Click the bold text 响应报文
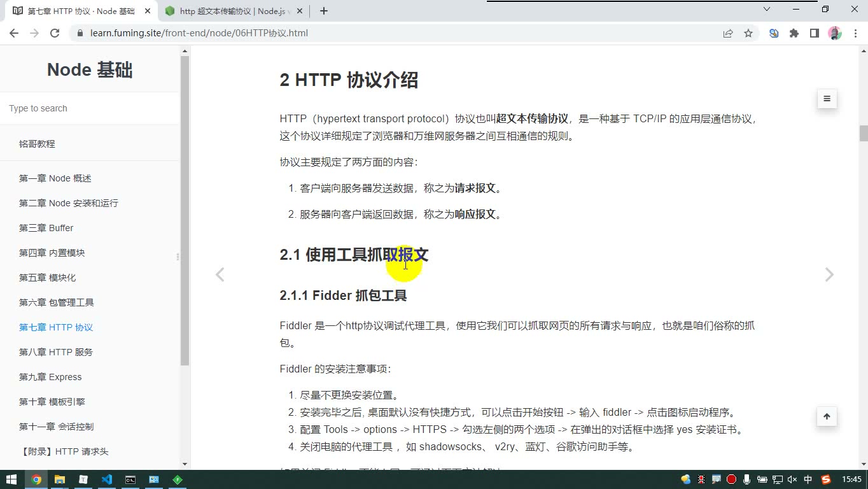868x489 pixels. [x=475, y=215]
